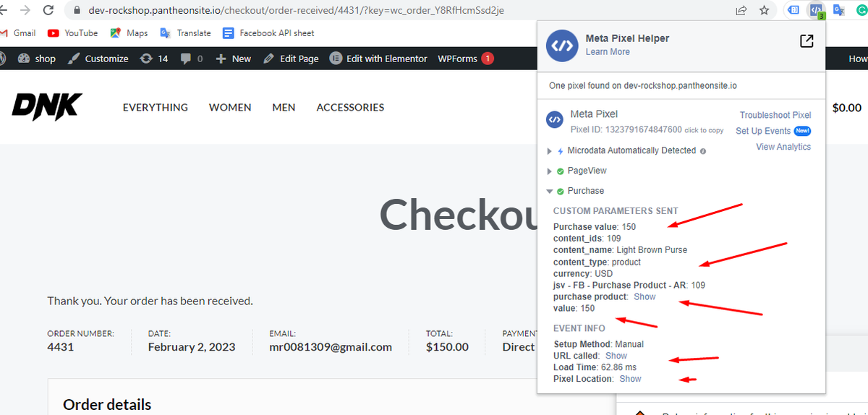Screen dimensions: 868x415
Task: Click order number 4431
Action: (61, 347)
